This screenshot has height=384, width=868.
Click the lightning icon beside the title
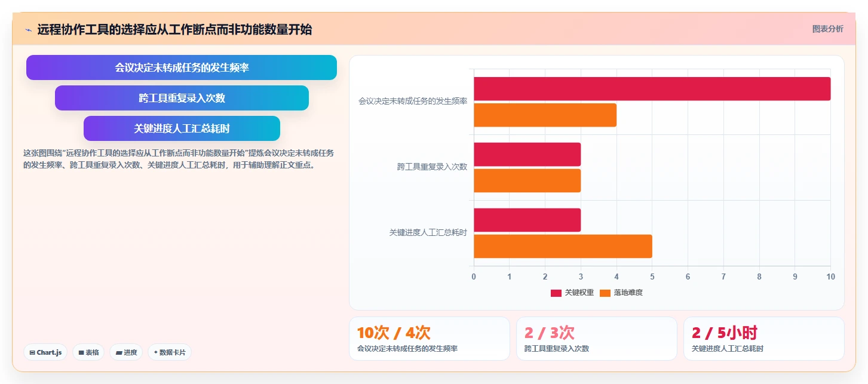29,30
